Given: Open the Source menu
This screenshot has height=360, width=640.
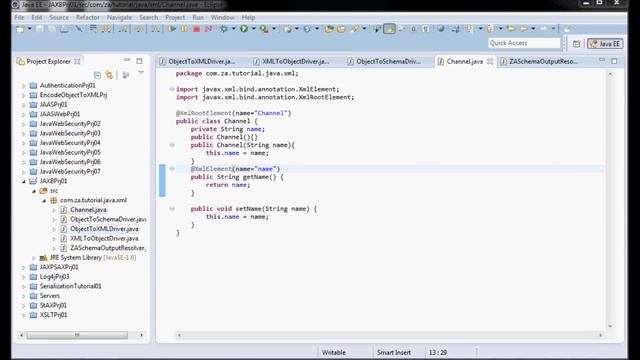Looking at the screenshot, I should (59, 18).
